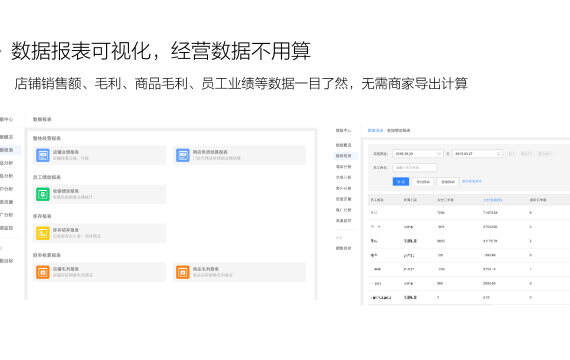Click the calendar icon in the end date field
Image resolution: width=570 pixels, height=360 pixels.
[499, 154]
